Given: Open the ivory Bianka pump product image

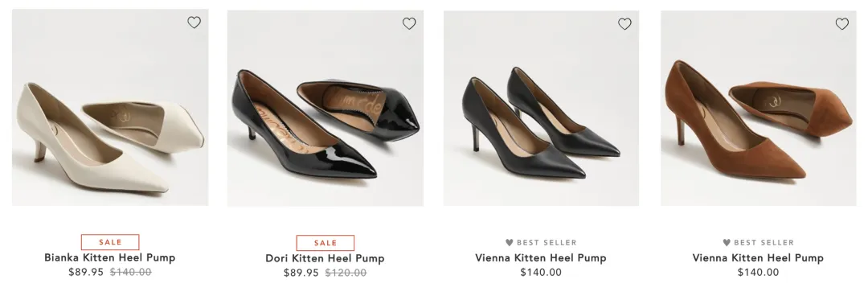Looking at the screenshot, I should [x=110, y=108].
